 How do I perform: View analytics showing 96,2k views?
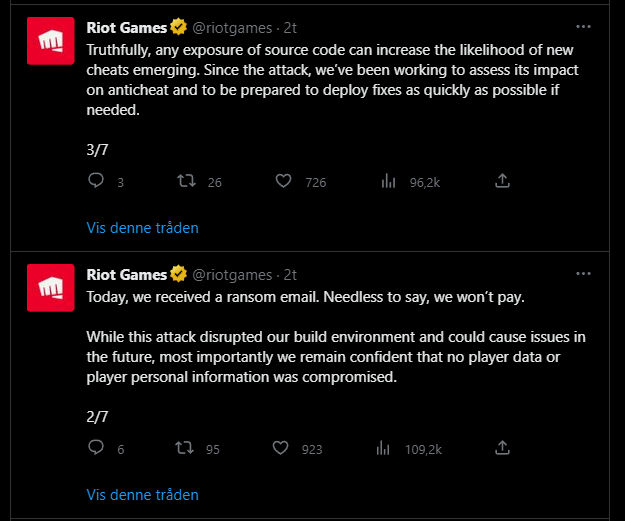(388, 181)
